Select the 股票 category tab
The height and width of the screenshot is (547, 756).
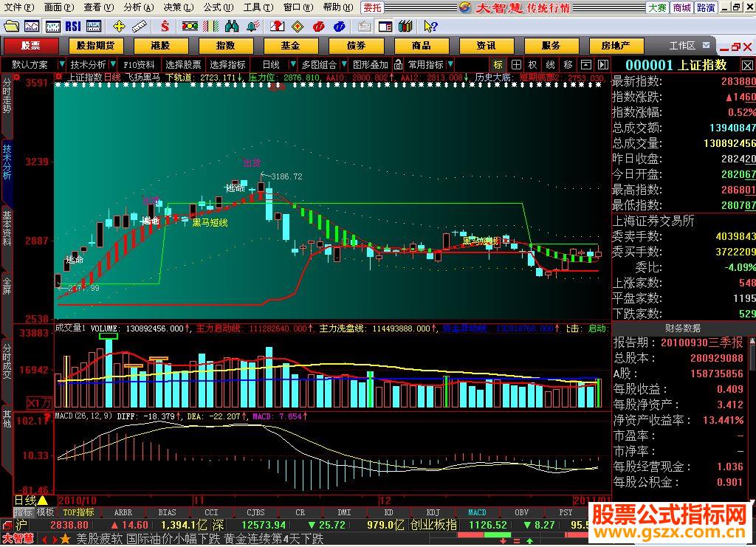pyautogui.click(x=31, y=46)
